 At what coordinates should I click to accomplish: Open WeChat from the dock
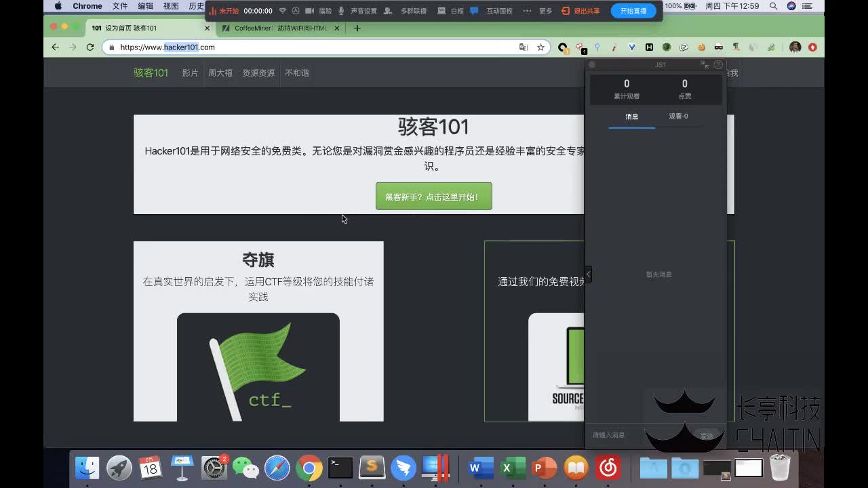pyautogui.click(x=245, y=468)
